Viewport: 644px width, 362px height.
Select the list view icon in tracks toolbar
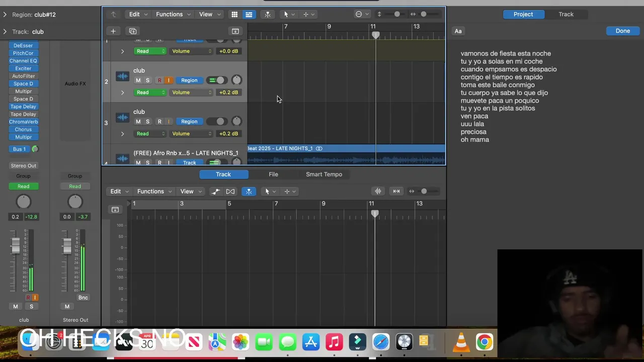point(249,15)
